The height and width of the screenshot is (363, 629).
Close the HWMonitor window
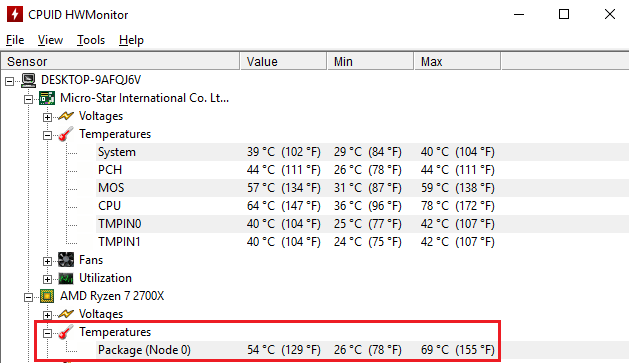point(610,14)
